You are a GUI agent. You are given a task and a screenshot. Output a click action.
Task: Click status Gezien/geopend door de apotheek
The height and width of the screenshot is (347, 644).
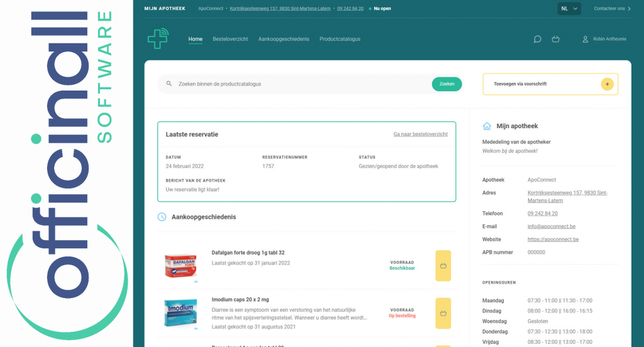coord(398,167)
